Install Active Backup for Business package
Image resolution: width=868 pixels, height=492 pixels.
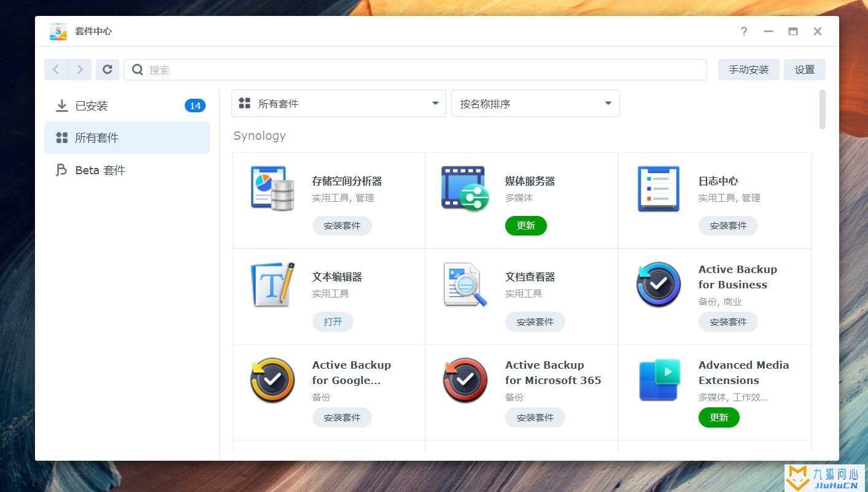click(728, 321)
